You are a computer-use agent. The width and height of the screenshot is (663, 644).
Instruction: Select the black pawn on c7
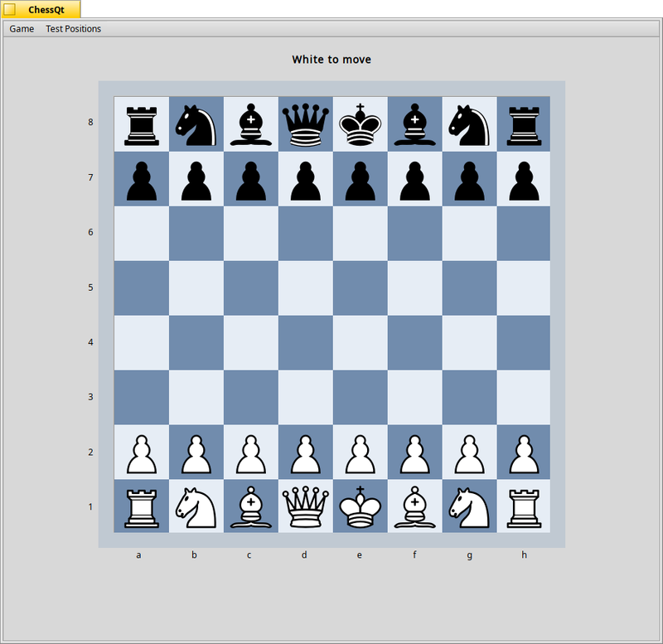(x=251, y=179)
